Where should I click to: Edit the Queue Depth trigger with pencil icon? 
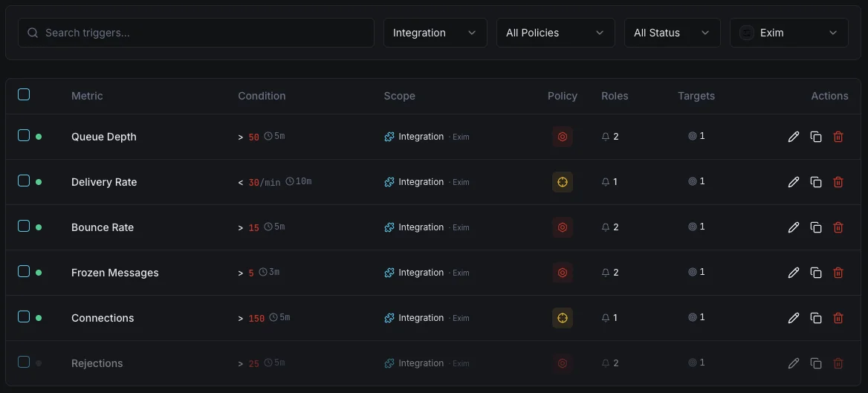click(793, 137)
